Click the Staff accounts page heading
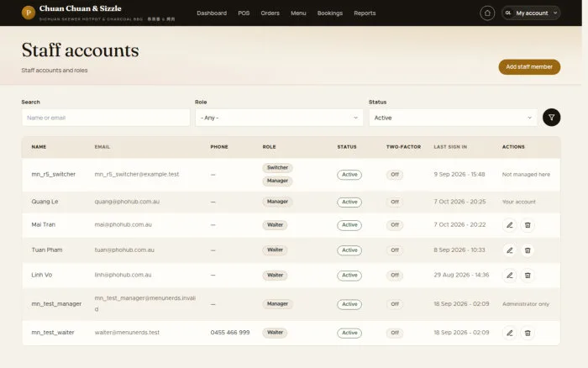588x368 pixels. tap(80, 50)
